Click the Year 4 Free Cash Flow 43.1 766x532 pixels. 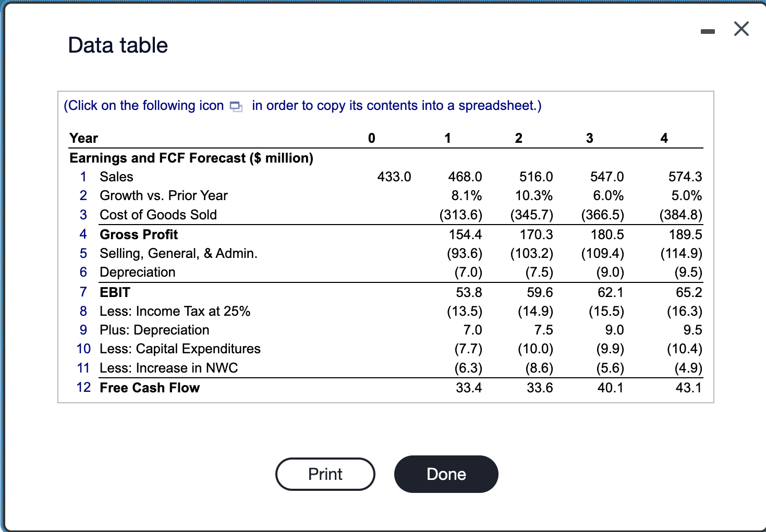(689, 388)
